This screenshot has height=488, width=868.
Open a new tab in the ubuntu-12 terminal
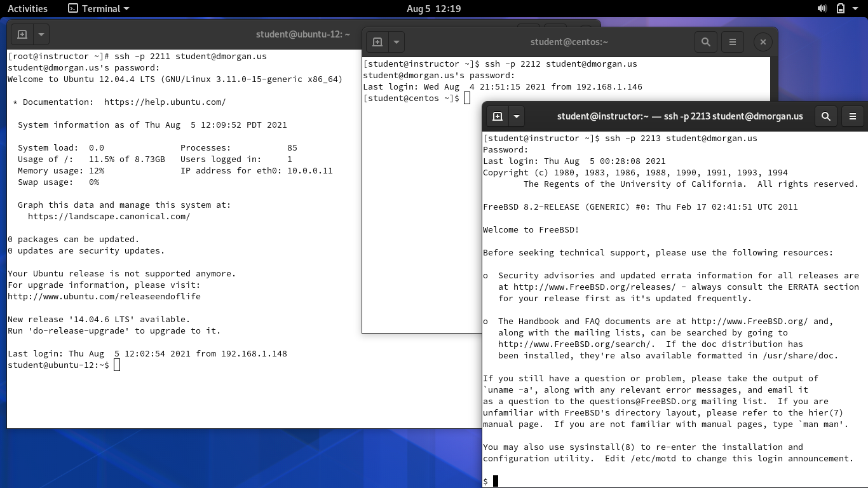[x=22, y=34]
